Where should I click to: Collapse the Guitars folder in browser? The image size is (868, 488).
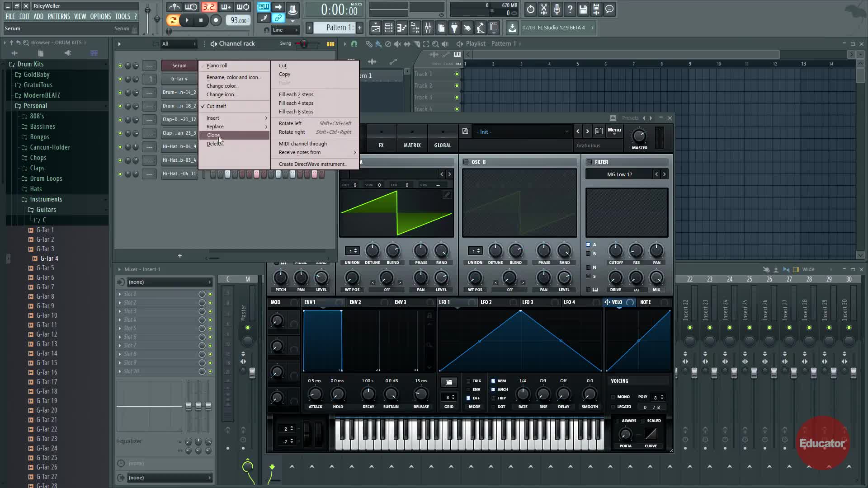[x=46, y=210]
